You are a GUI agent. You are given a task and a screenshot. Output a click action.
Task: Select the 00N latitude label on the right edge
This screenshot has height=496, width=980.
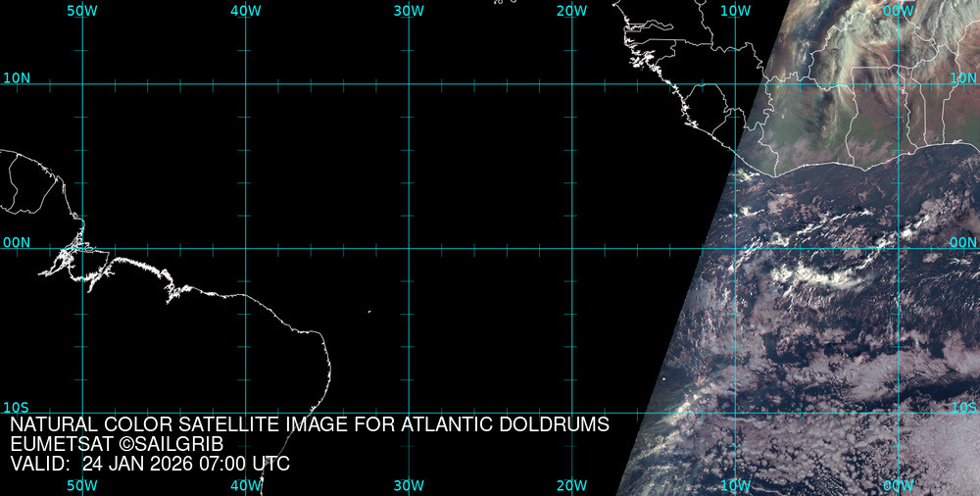(963, 242)
